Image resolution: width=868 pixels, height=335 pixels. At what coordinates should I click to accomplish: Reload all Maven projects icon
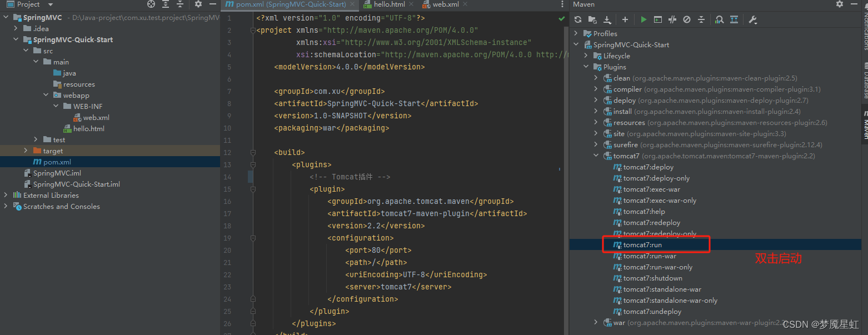[578, 19]
